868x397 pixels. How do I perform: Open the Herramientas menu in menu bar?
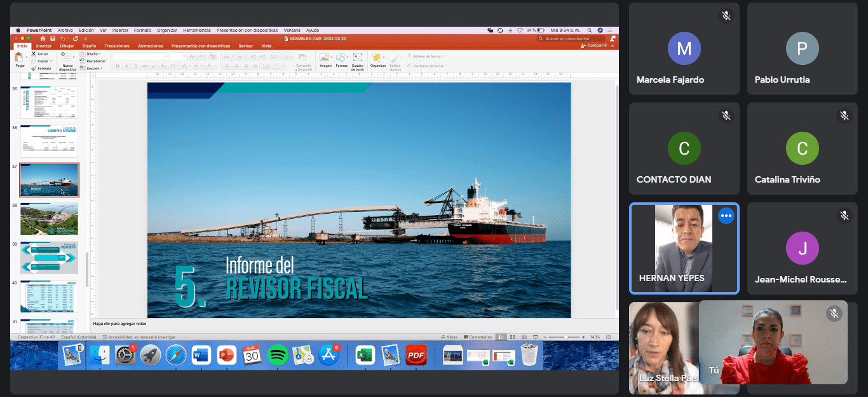pyautogui.click(x=197, y=30)
